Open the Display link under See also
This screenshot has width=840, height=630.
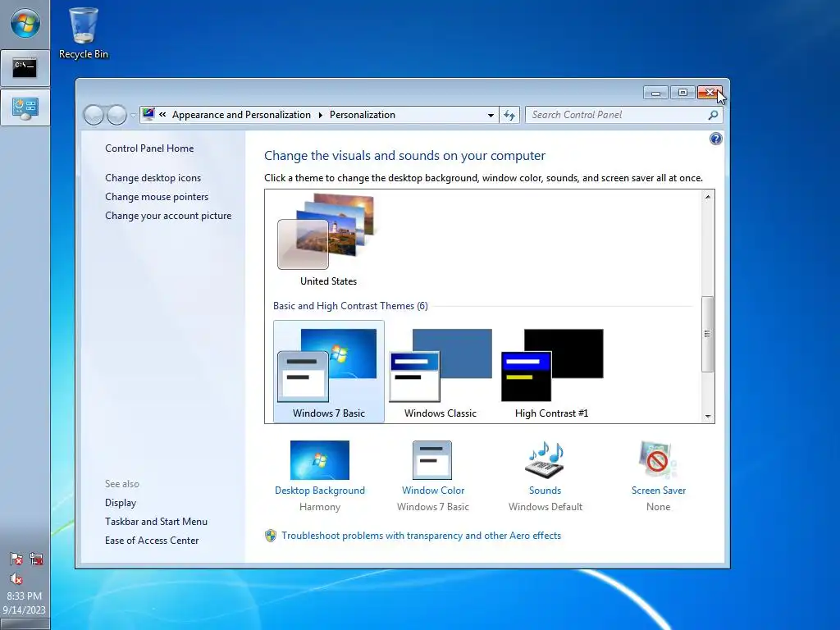point(121,503)
